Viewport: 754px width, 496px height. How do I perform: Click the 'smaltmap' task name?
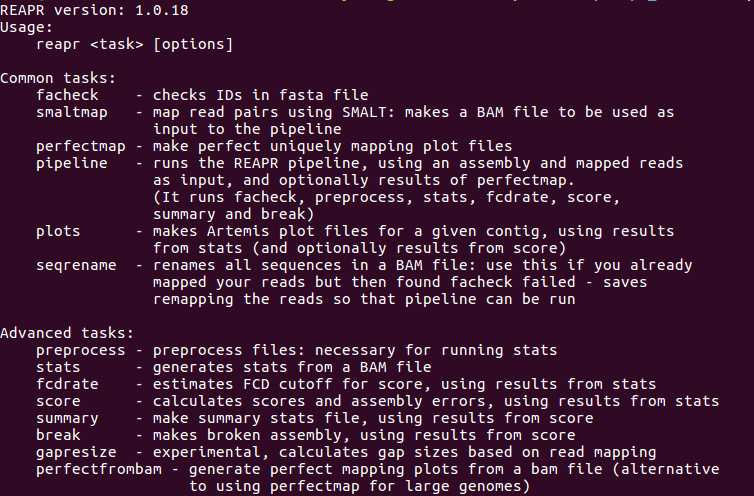pos(72,113)
